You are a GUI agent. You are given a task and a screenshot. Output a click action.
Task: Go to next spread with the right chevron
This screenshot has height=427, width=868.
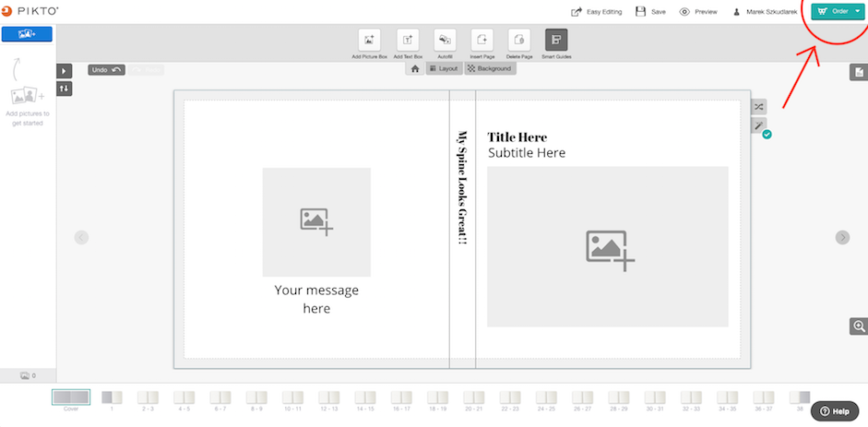pyautogui.click(x=842, y=237)
